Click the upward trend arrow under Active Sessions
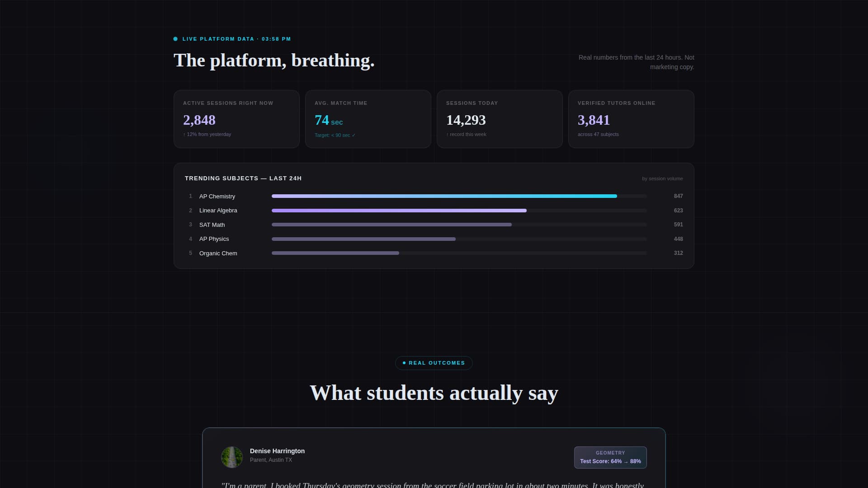The height and width of the screenshot is (488, 868). click(x=184, y=134)
